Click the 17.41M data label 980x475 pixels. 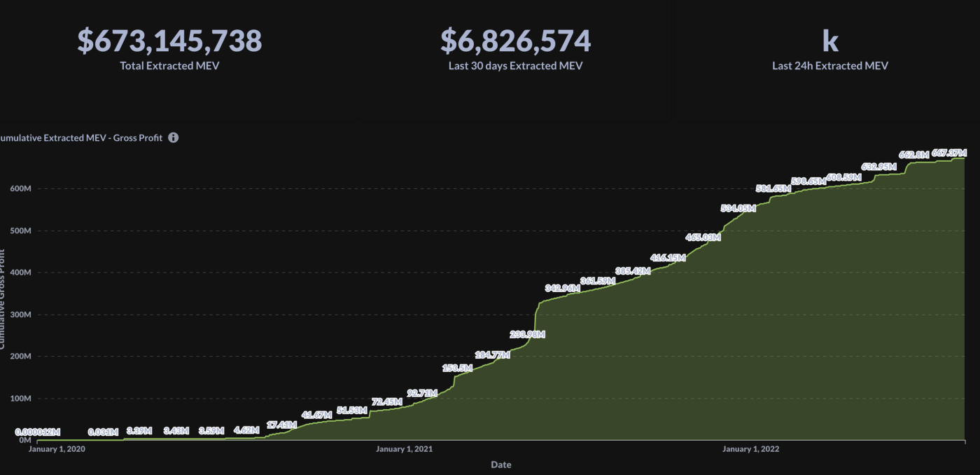(x=281, y=425)
